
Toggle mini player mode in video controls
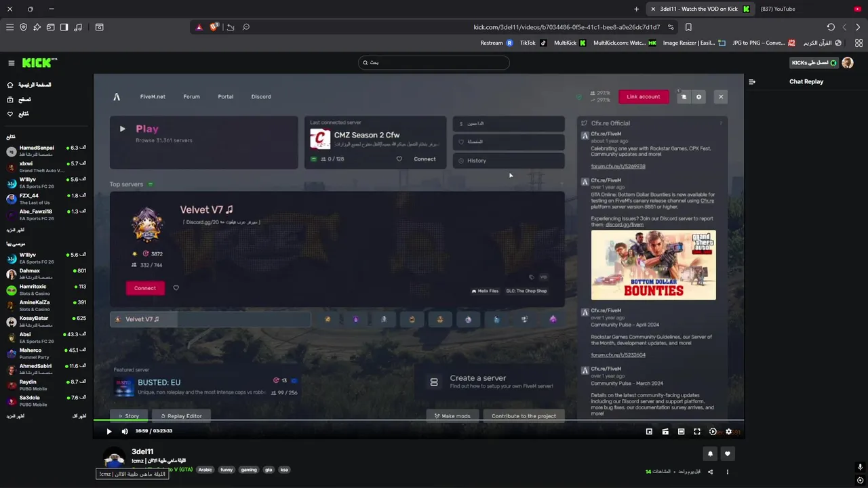point(649,431)
